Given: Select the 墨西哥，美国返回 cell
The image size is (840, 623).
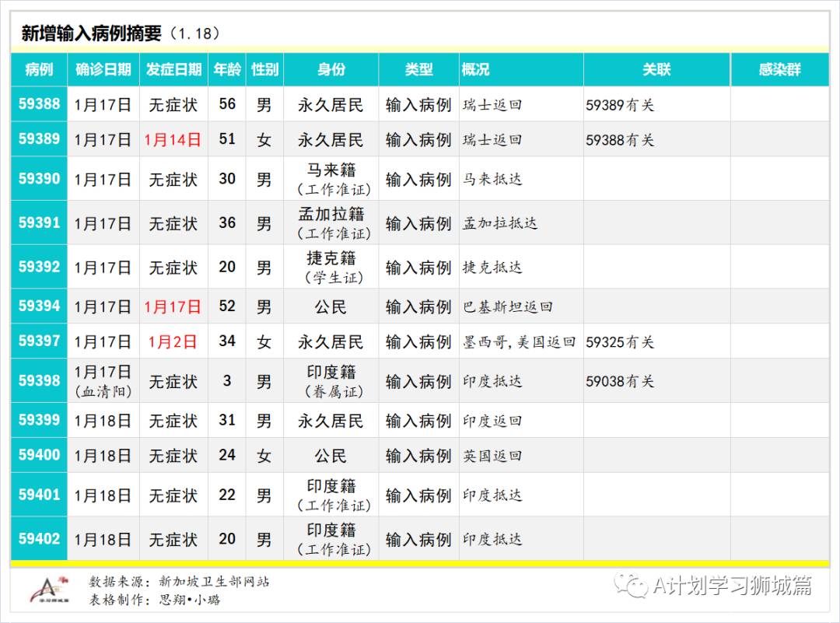Looking at the screenshot, I should pos(517,341).
